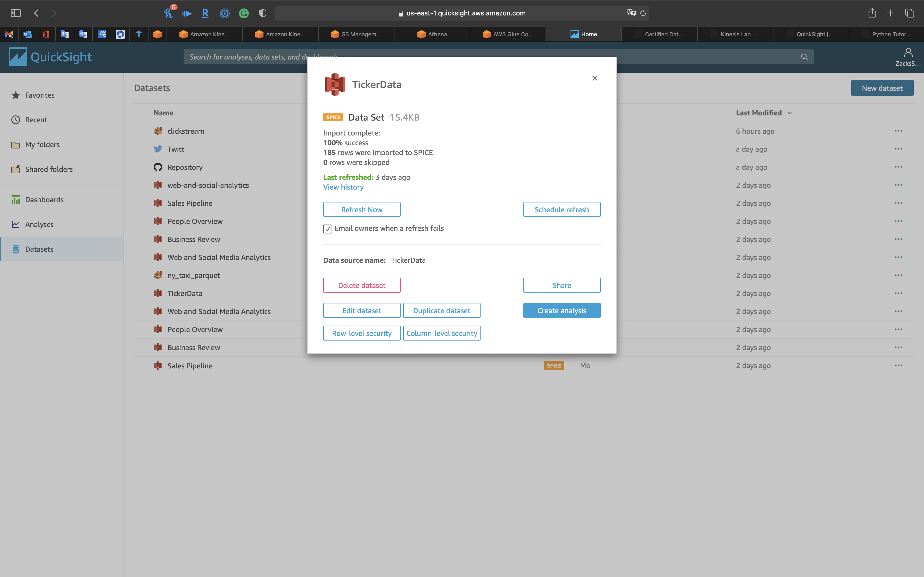The height and width of the screenshot is (577, 924).
Task: Click the GitHub icon beside Repository
Action: coord(158,167)
